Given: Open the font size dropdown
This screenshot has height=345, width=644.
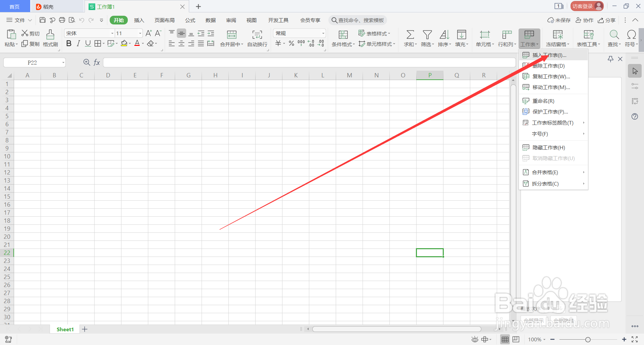Looking at the screenshot, I should 140,33.
